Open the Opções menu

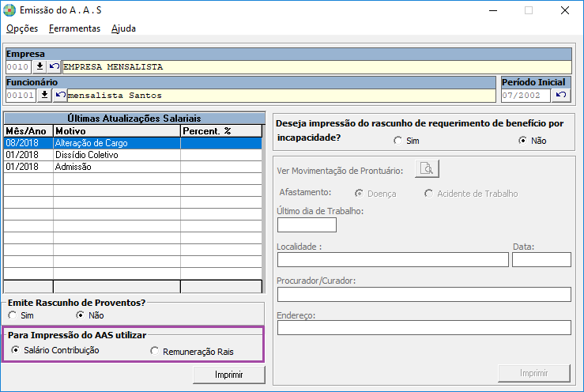[22, 28]
